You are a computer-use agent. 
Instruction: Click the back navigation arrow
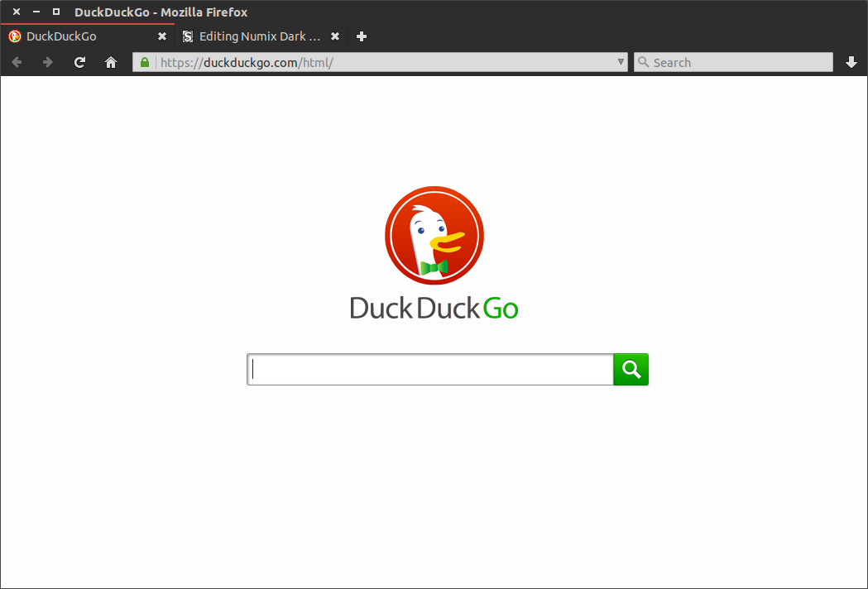(x=17, y=62)
